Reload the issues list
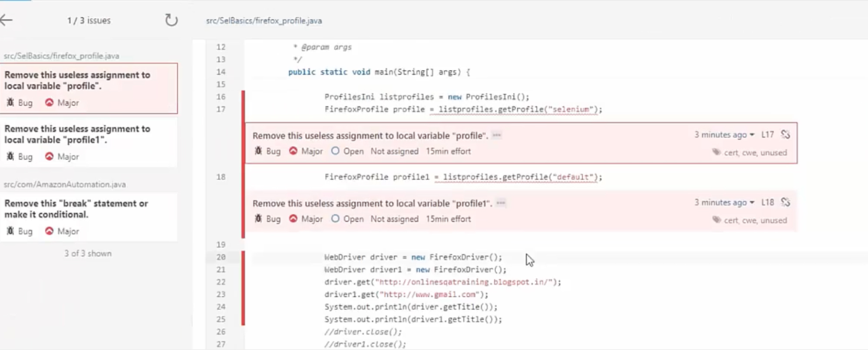 171,20
